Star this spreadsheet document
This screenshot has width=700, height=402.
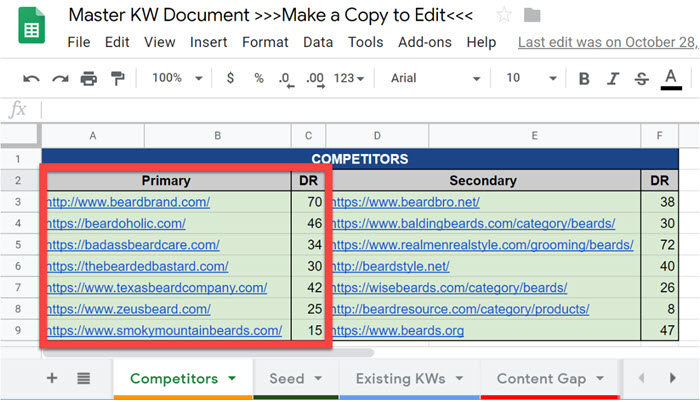504,15
